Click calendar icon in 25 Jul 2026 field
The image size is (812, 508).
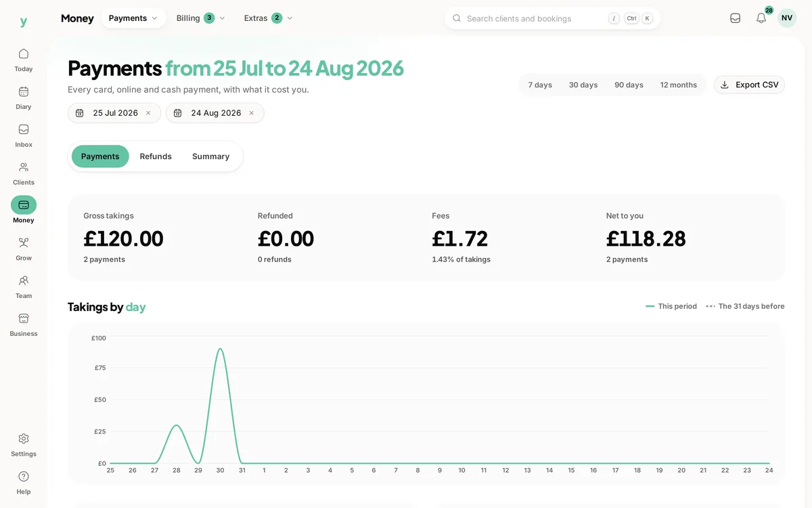point(80,113)
